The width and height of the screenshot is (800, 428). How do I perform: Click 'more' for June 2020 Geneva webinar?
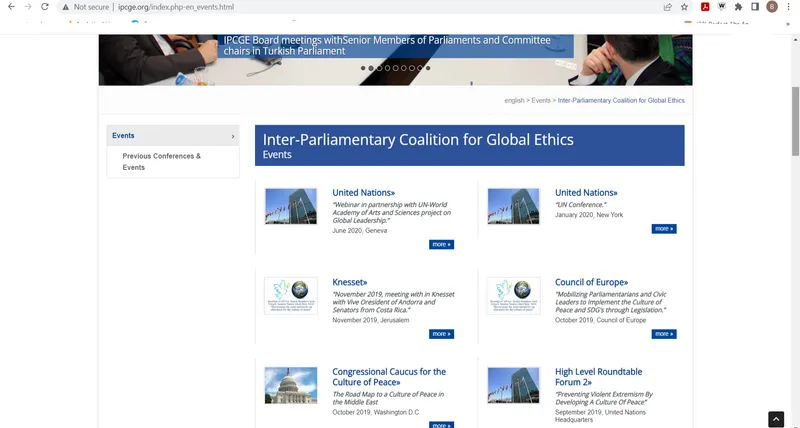click(x=441, y=244)
